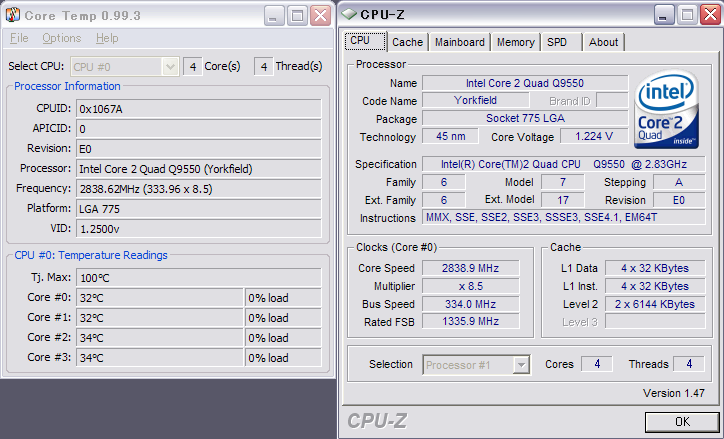Expand the Select CPU dropdown in Core Temp
This screenshot has width=724, height=439.
[x=170, y=67]
